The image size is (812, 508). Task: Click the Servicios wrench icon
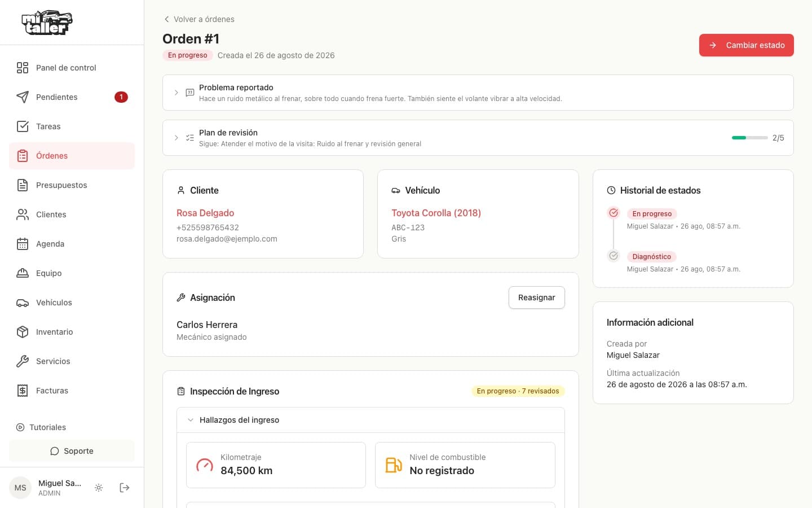coord(23,361)
